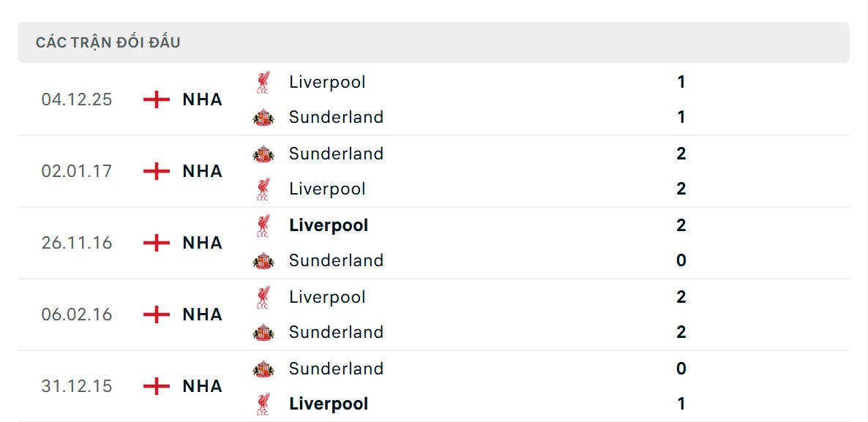
Task: Select the England flag next to 02.01.17
Action: pos(156,171)
